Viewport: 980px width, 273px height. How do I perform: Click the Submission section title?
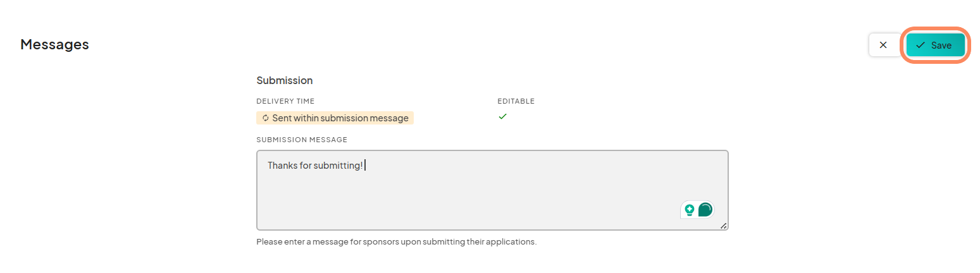pyautogui.click(x=285, y=81)
